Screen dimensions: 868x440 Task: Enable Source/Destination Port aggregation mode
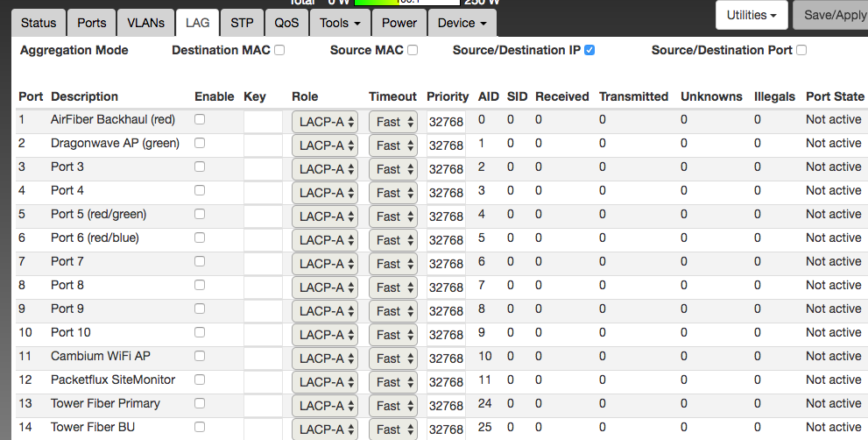coord(801,51)
